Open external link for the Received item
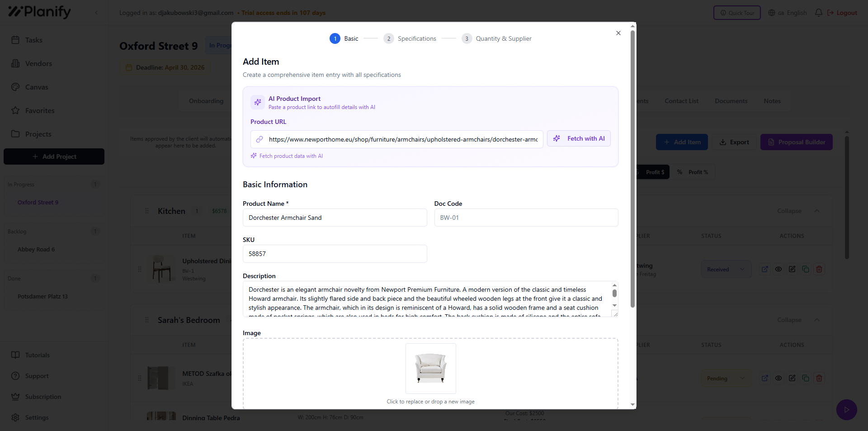Image resolution: width=868 pixels, height=431 pixels. pyautogui.click(x=765, y=269)
